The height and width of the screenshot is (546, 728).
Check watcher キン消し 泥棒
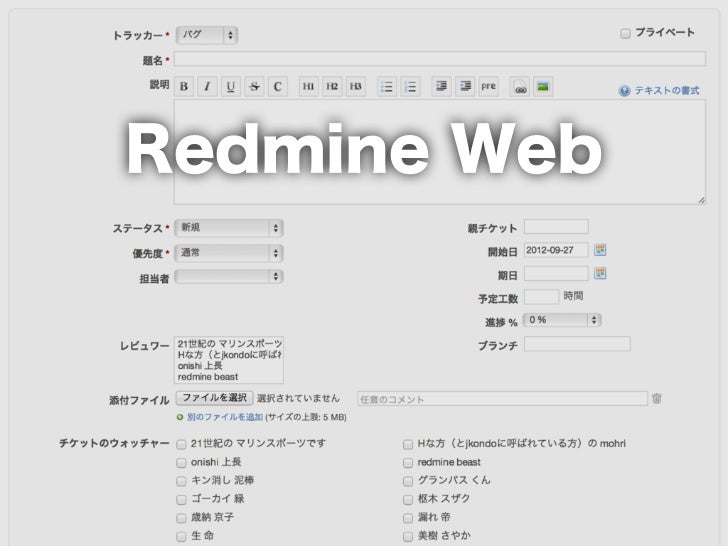(x=181, y=481)
